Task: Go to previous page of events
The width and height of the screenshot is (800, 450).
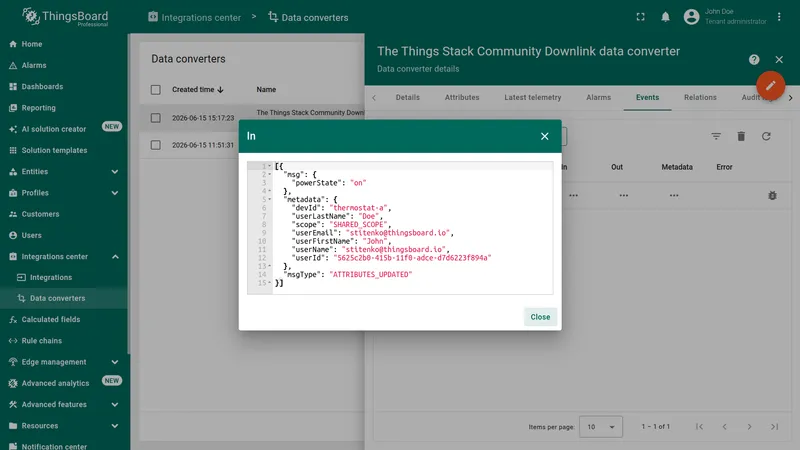Action: click(x=724, y=427)
